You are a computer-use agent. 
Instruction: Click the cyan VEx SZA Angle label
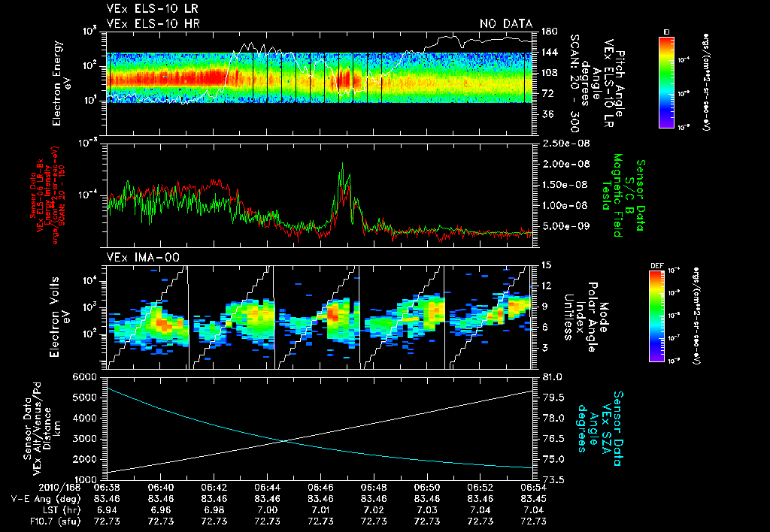pyautogui.click(x=600, y=429)
